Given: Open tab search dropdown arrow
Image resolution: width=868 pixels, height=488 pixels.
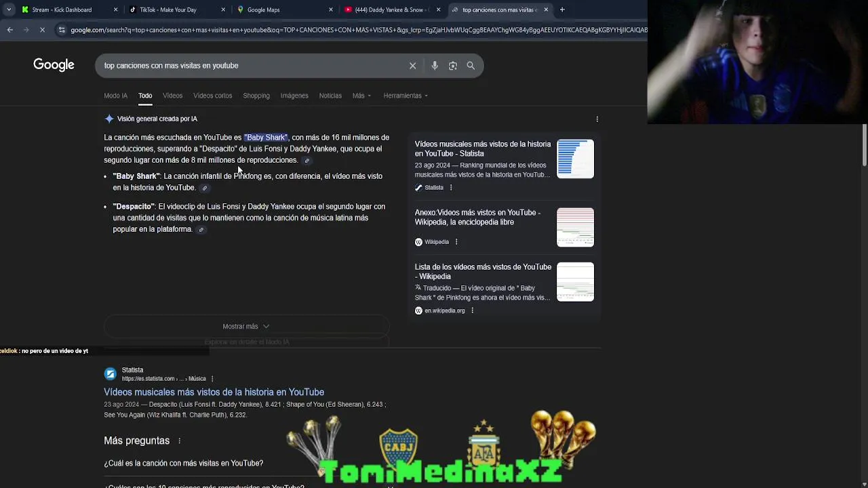Looking at the screenshot, I should [x=8, y=9].
